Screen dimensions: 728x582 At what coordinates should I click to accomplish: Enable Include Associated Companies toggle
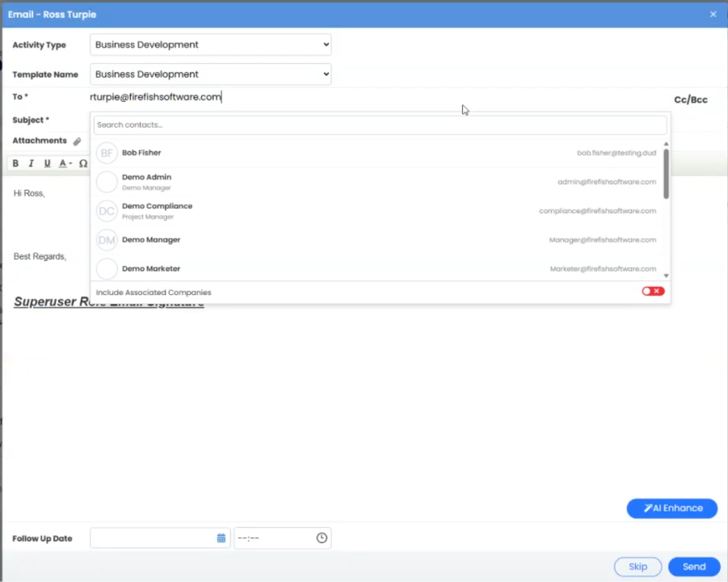coord(653,292)
